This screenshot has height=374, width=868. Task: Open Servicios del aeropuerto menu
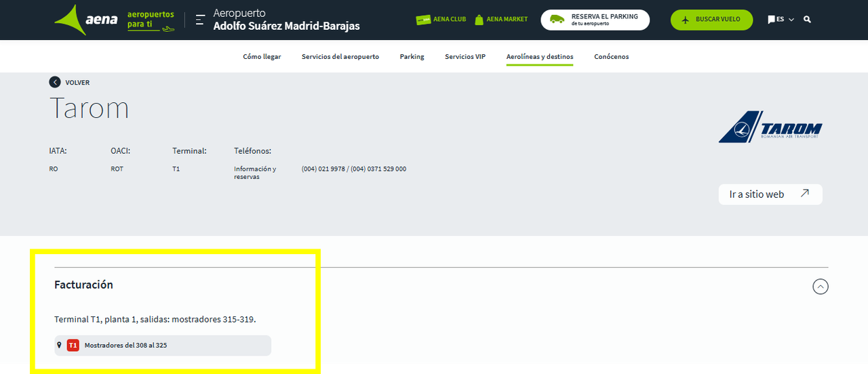[x=340, y=57]
